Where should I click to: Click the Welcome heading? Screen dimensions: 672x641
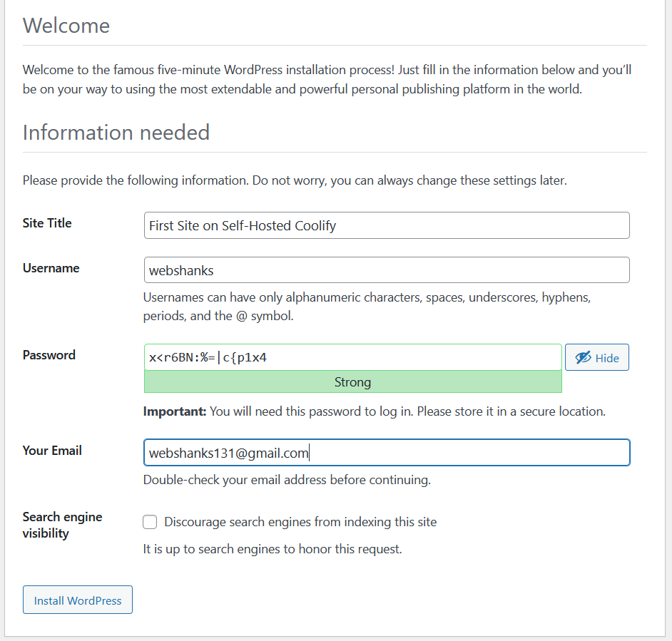point(66,26)
